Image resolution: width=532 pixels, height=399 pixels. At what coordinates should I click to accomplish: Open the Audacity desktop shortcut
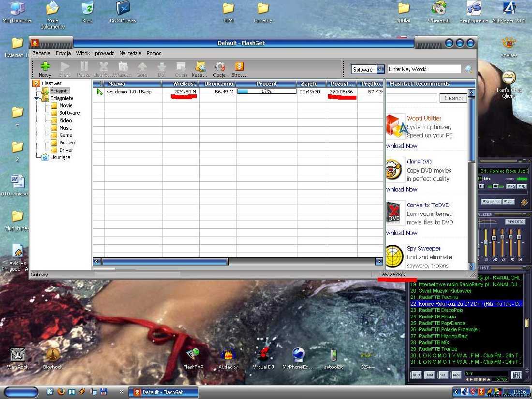click(228, 358)
